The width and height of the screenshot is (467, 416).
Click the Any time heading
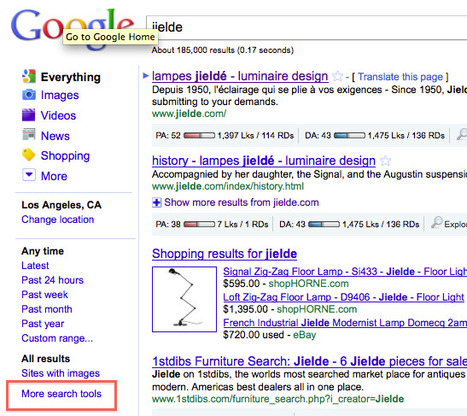point(43,251)
